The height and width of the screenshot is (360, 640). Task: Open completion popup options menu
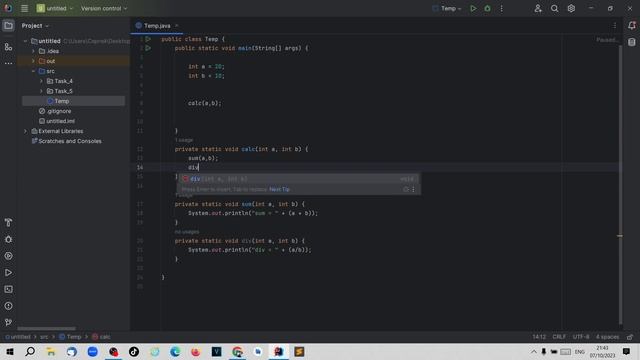pos(413,189)
